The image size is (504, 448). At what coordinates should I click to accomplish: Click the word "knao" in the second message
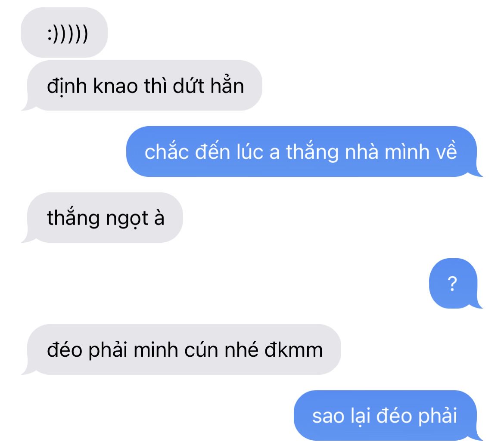pos(116,86)
